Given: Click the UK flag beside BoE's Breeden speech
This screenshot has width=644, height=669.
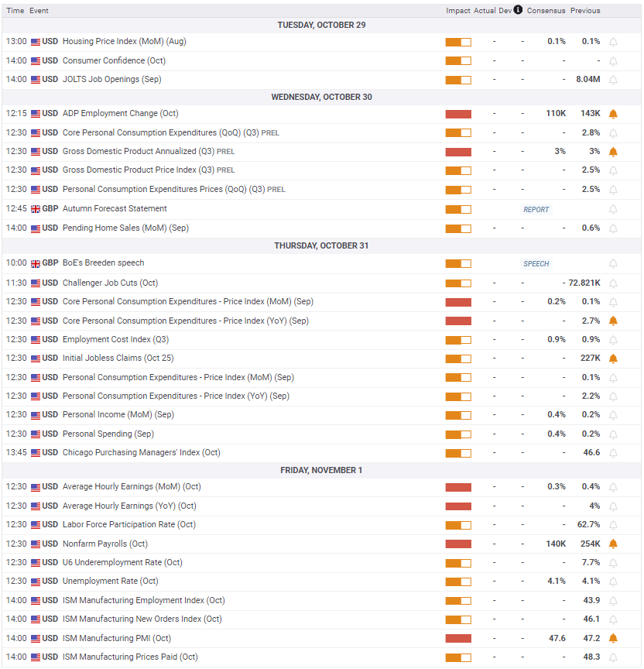Looking at the screenshot, I should point(36,263).
